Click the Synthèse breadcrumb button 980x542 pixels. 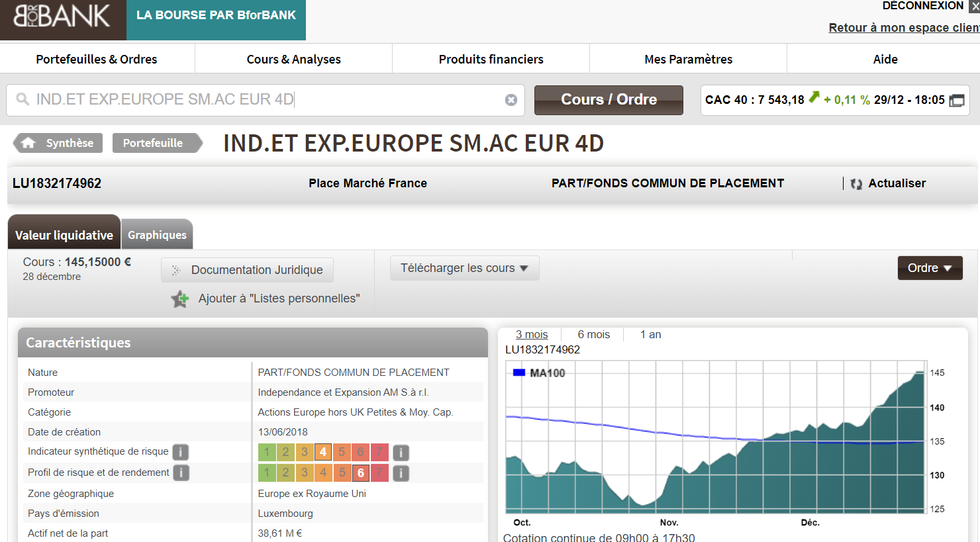click(58, 143)
